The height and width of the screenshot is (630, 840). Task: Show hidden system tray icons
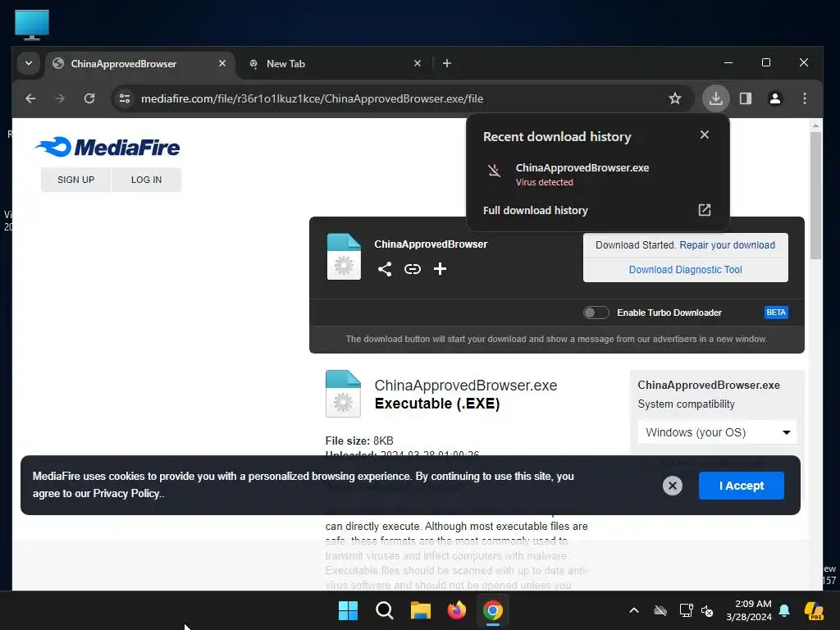pyautogui.click(x=634, y=610)
